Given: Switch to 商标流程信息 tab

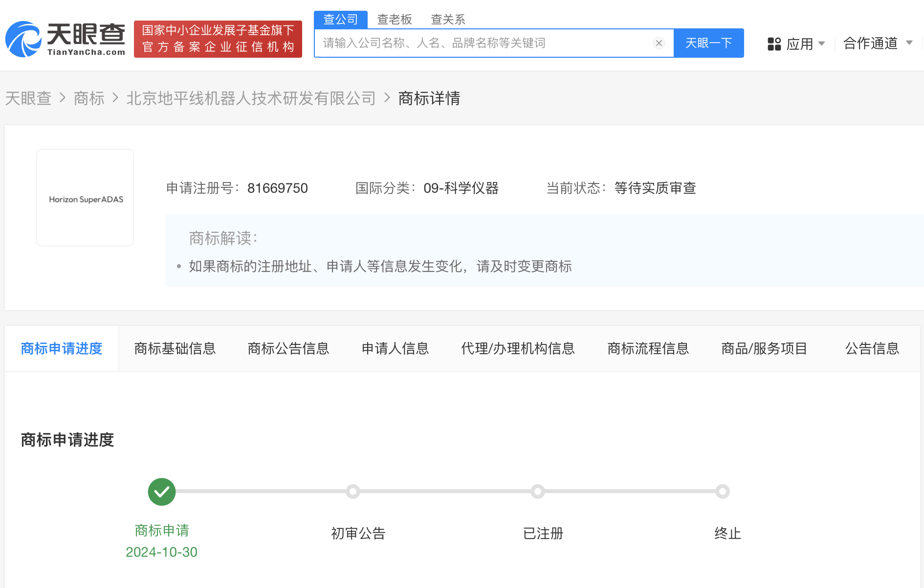Looking at the screenshot, I should [648, 348].
